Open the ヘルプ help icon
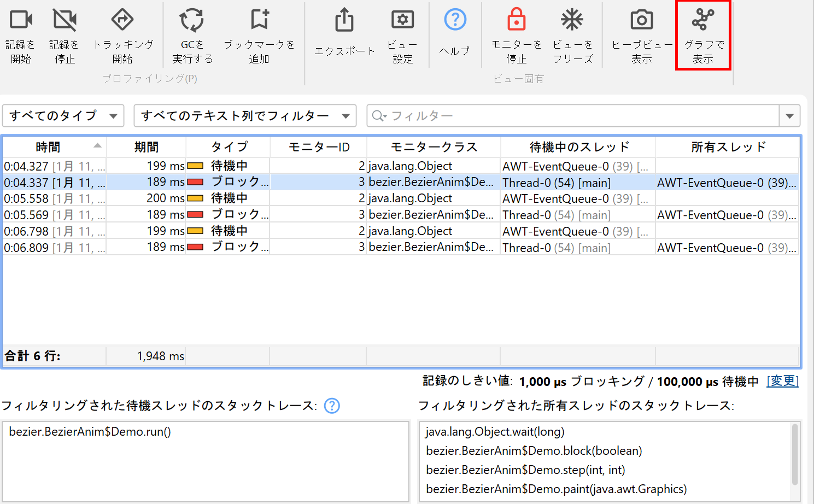 click(x=455, y=20)
